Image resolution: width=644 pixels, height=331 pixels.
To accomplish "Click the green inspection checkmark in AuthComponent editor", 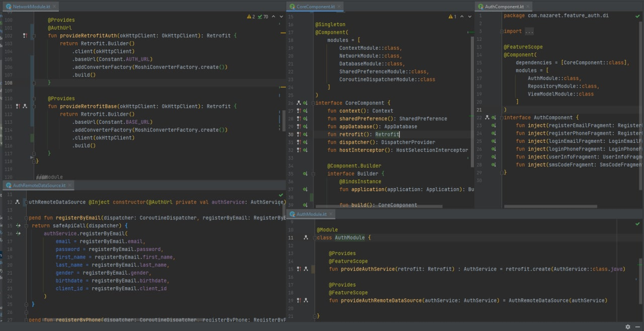I will pyautogui.click(x=637, y=16).
